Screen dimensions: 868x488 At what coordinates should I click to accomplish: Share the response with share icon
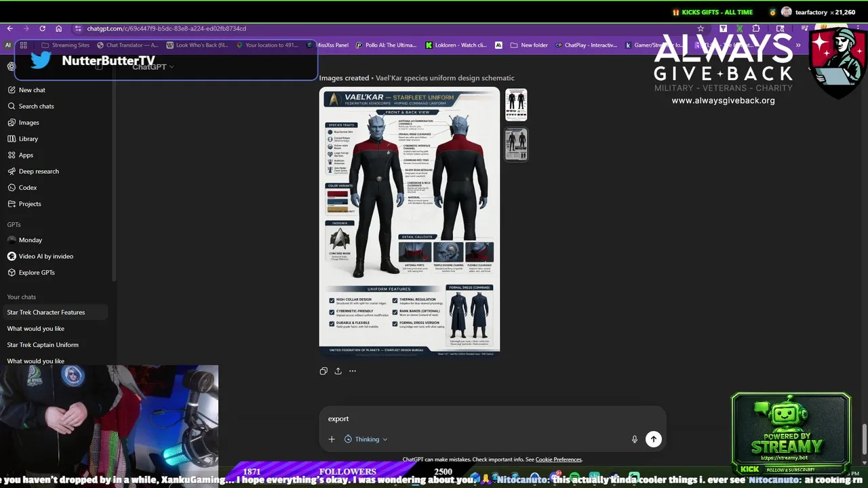[x=338, y=371]
